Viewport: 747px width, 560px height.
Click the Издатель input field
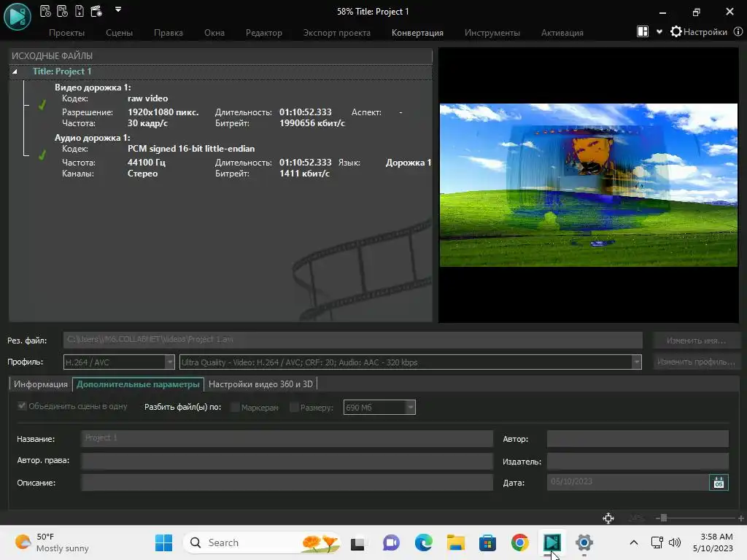(638, 461)
